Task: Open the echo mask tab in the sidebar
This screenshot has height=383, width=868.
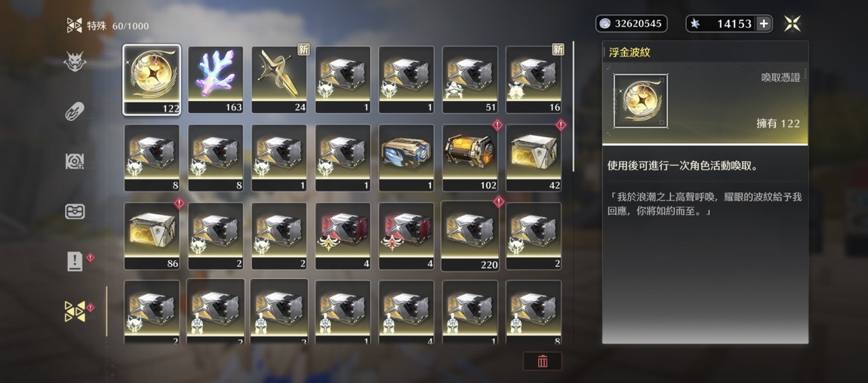Action: click(x=75, y=62)
